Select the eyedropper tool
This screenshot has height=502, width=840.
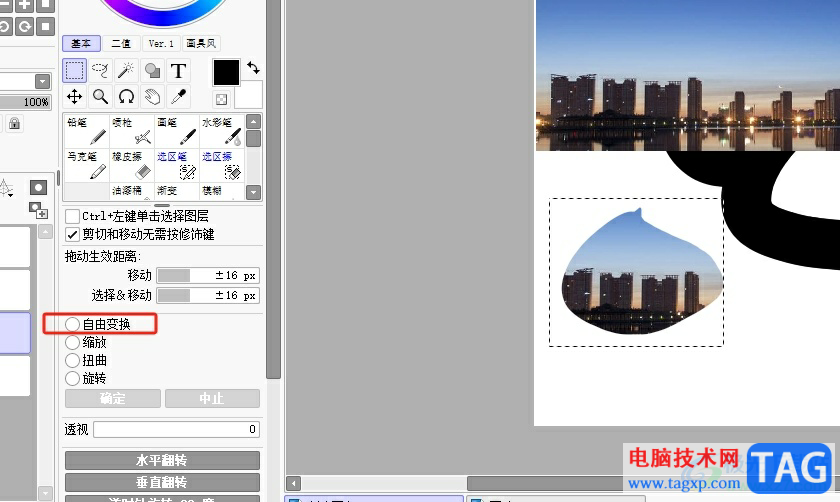(178, 96)
